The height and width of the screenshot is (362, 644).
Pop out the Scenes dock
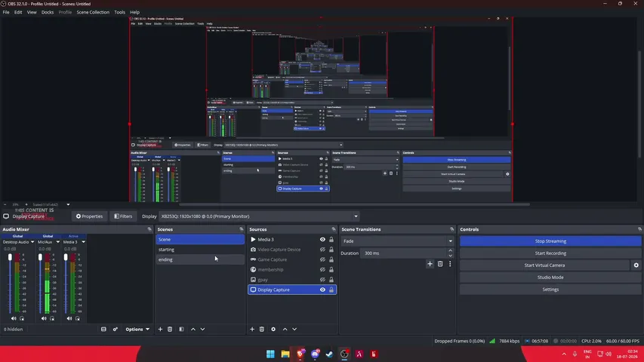pos(242,229)
